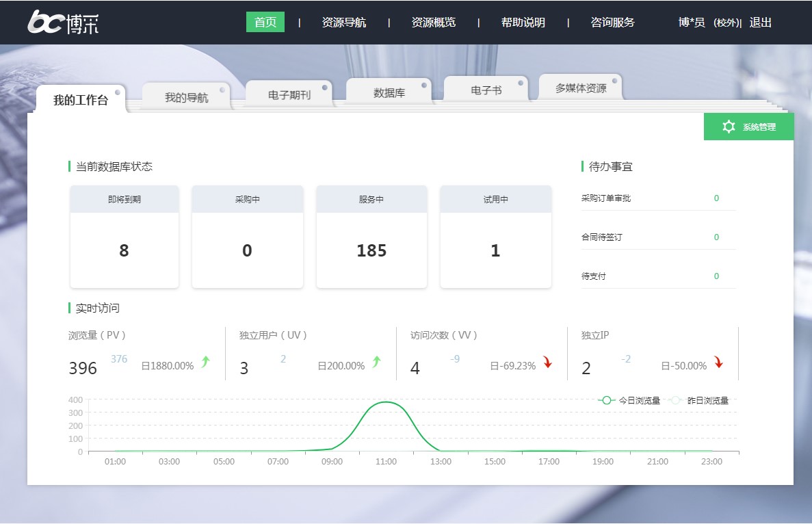812x524 pixels.
Task: Click the red down arrow beside 独立IP percentage
Action: 718,363
